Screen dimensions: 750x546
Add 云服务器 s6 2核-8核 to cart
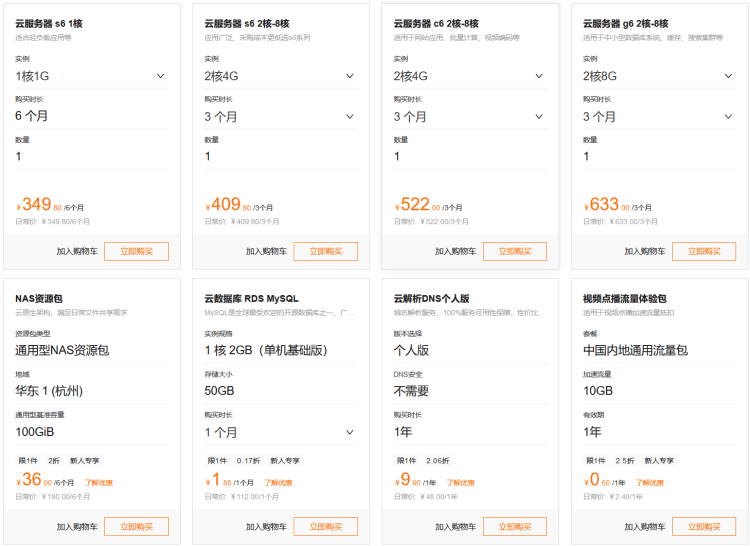click(x=266, y=252)
